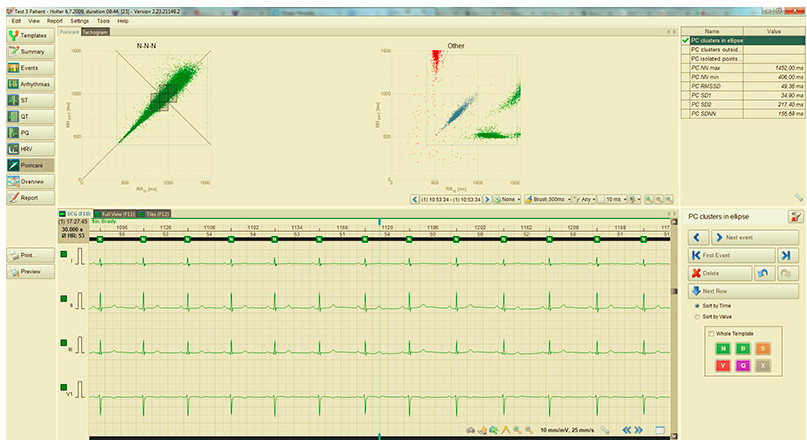Select Sort by Value option

tap(697, 316)
